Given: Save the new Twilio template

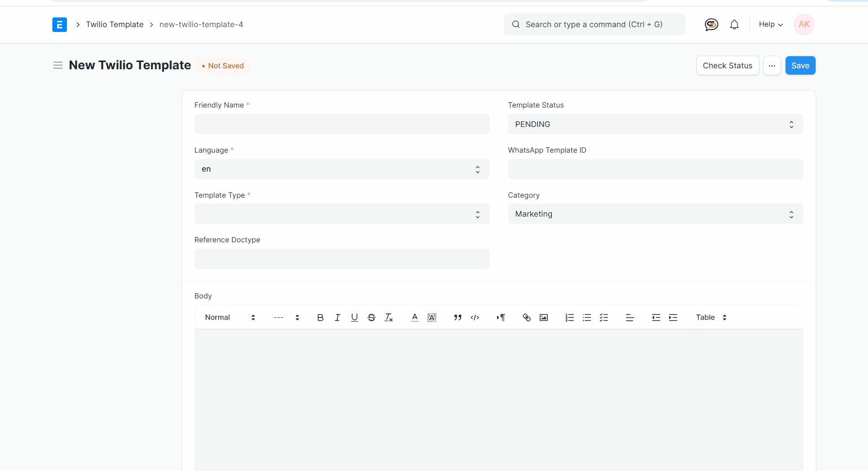Looking at the screenshot, I should coord(800,65).
